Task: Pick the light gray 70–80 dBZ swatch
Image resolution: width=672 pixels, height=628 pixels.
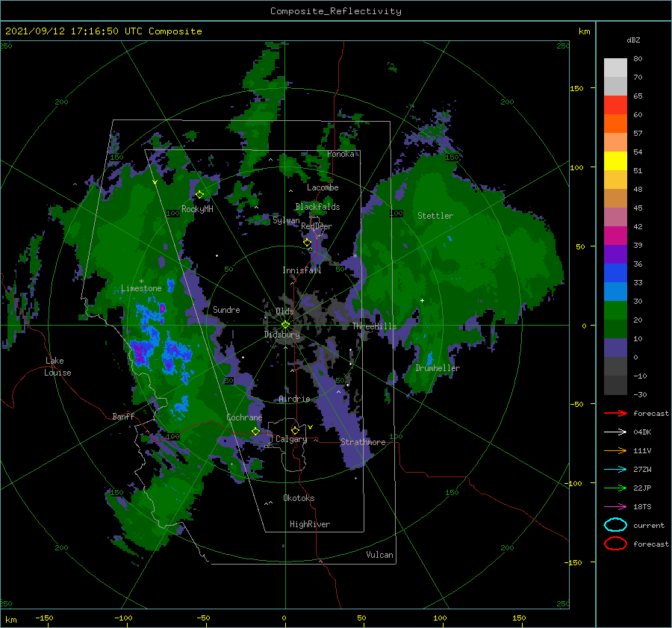Action: pos(615,68)
